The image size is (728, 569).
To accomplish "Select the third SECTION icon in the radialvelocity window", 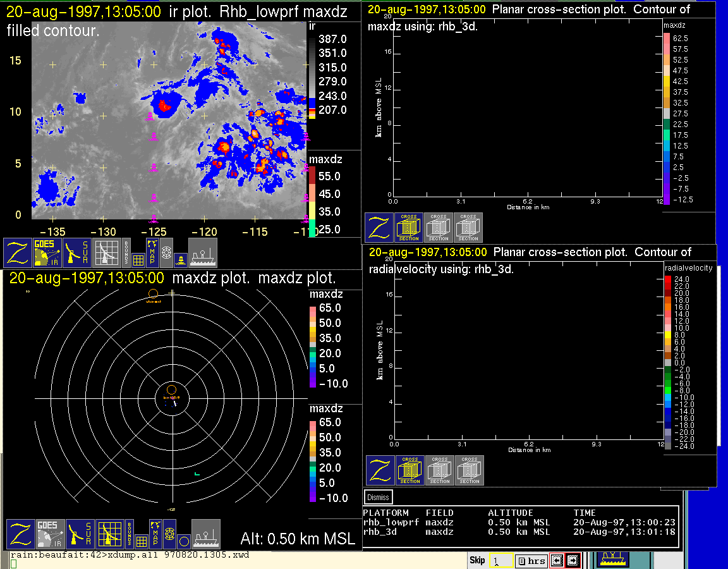I will (470, 470).
